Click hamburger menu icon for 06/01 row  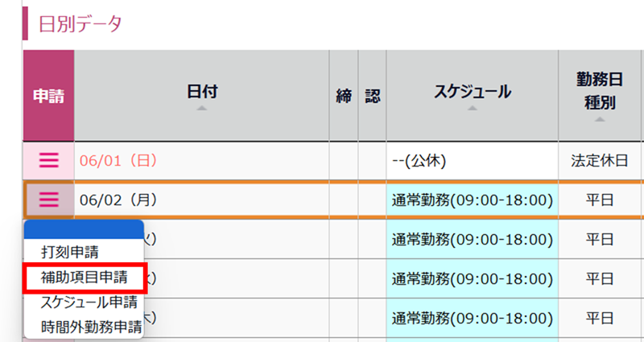click(49, 160)
